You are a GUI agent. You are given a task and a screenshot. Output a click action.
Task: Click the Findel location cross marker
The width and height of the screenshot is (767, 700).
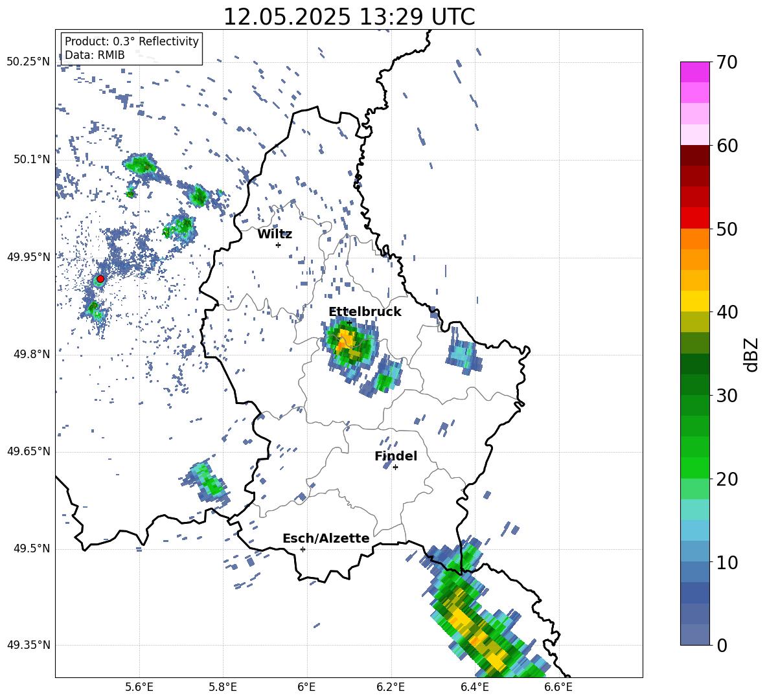pyautogui.click(x=396, y=468)
